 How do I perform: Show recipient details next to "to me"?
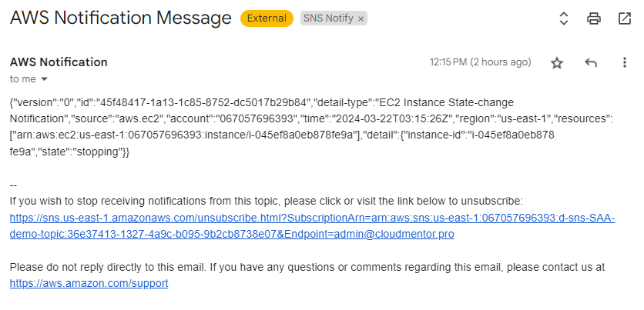(45, 78)
